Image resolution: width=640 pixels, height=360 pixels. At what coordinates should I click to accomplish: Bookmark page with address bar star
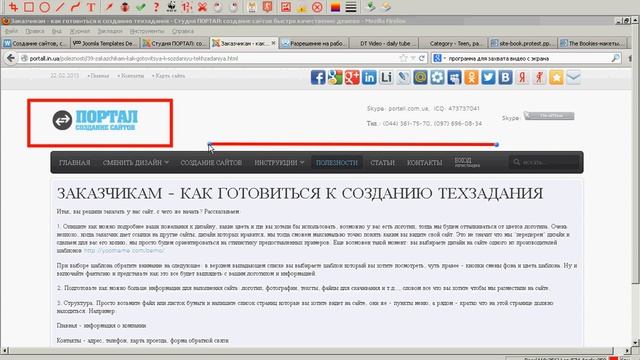pos(404,58)
